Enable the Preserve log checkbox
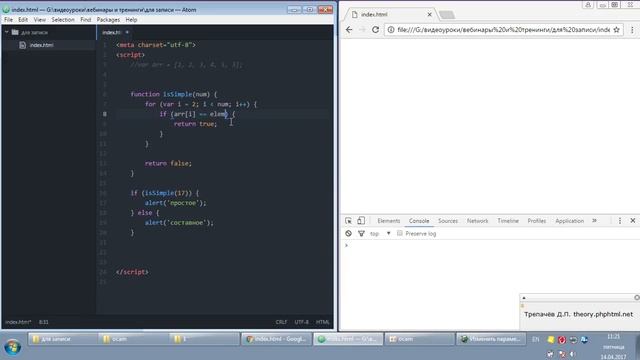This screenshot has height=360, width=640. 400,233
